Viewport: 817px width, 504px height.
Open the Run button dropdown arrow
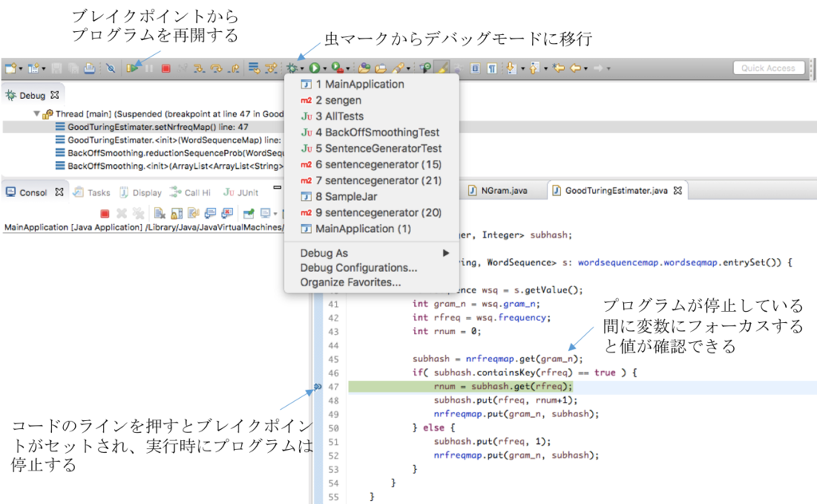click(x=326, y=69)
